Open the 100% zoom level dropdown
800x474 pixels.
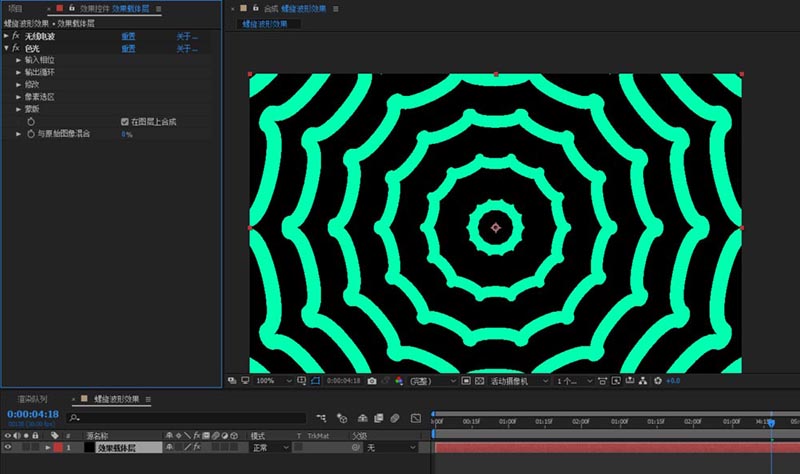point(268,381)
